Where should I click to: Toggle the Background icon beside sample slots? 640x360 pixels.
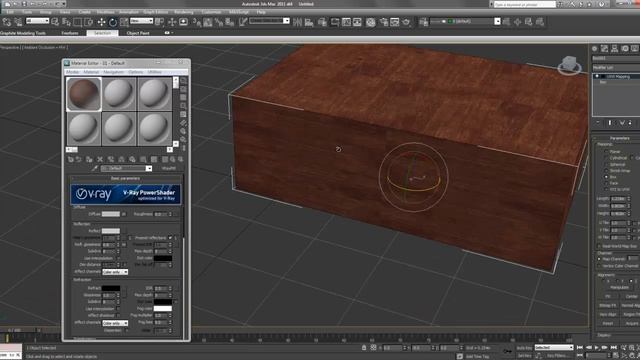point(183,98)
